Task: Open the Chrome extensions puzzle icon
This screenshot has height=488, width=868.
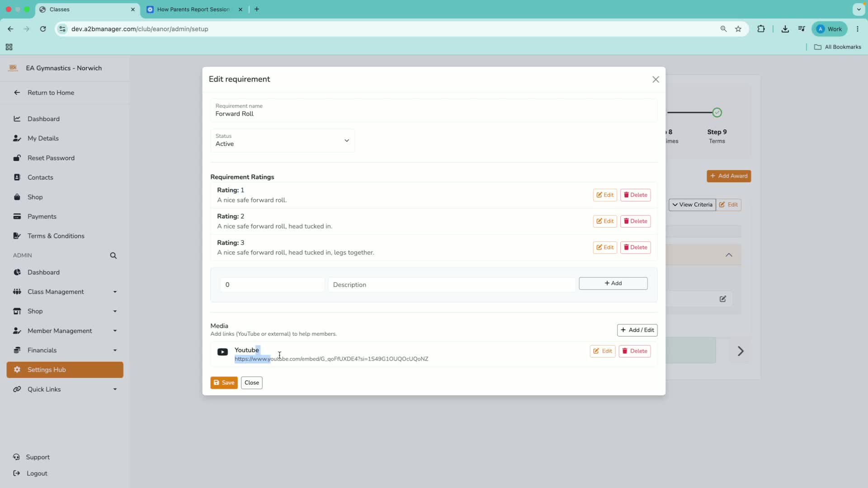Action: (761, 29)
